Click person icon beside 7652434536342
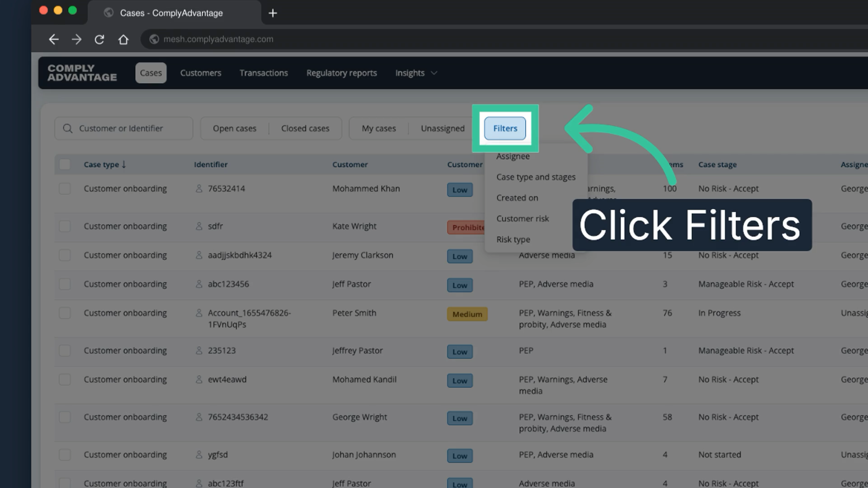The image size is (868, 488). 199,417
